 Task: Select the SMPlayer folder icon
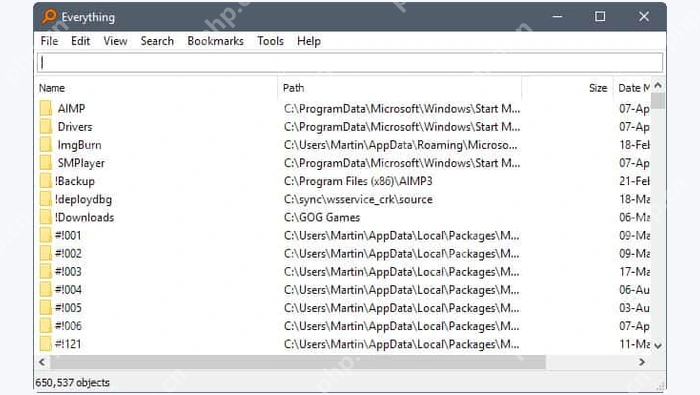pos(46,163)
